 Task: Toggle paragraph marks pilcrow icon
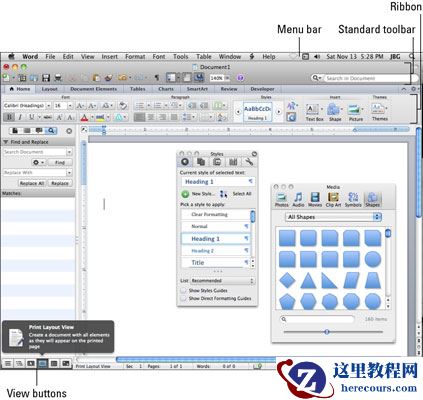click(x=156, y=78)
